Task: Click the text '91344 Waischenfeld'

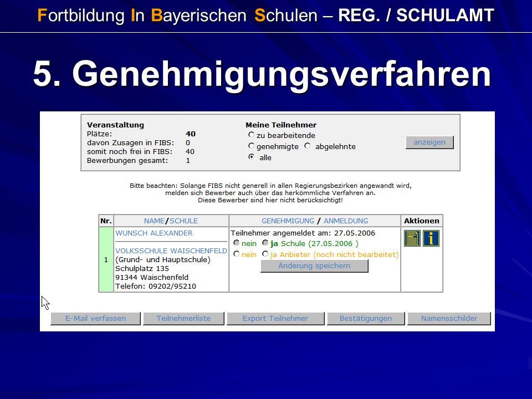Action: point(152,278)
